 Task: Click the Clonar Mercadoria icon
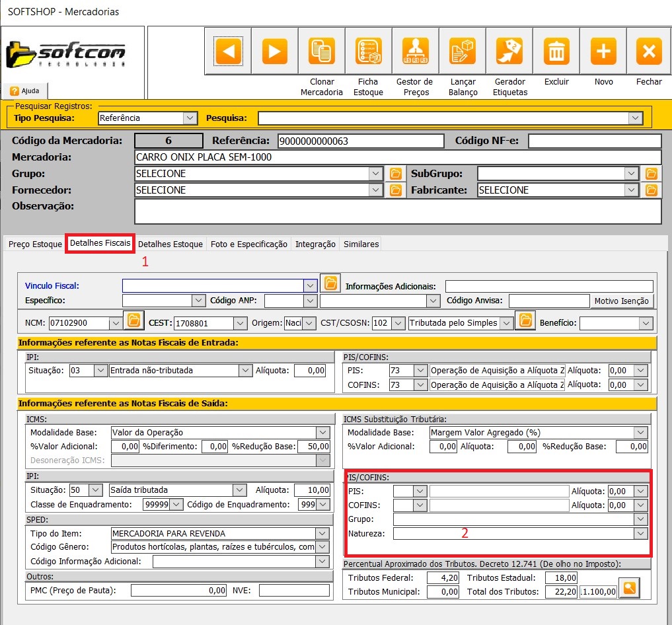(322, 51)
